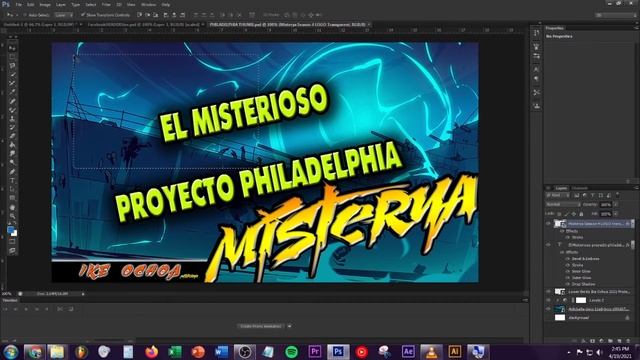Click the system clock showing 2:45 PM
The image size is (640, 360).
pyautogui.click(x=620, y=349)
